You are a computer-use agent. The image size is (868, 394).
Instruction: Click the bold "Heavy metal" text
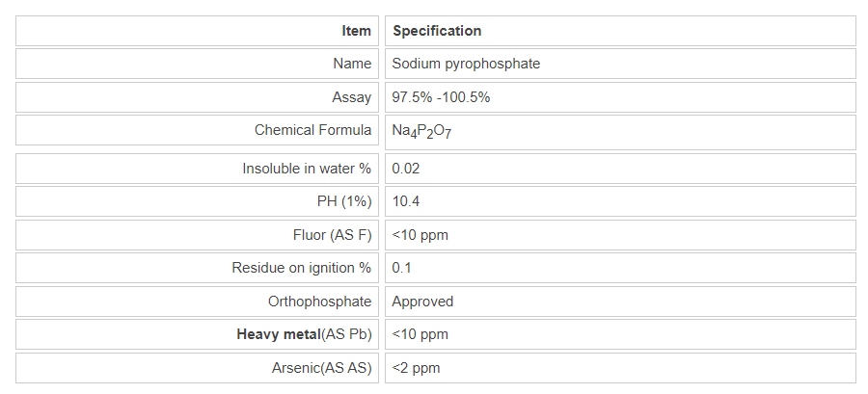tap(277, 334)
